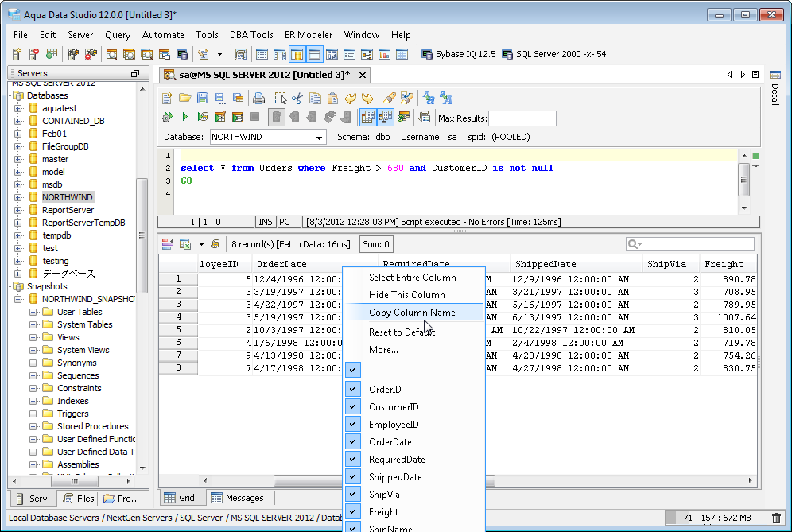This screenshot has height=532, width=792.
Task: Open the Sybase IQ 12.5 server shortcut
Action: [459, 54]
